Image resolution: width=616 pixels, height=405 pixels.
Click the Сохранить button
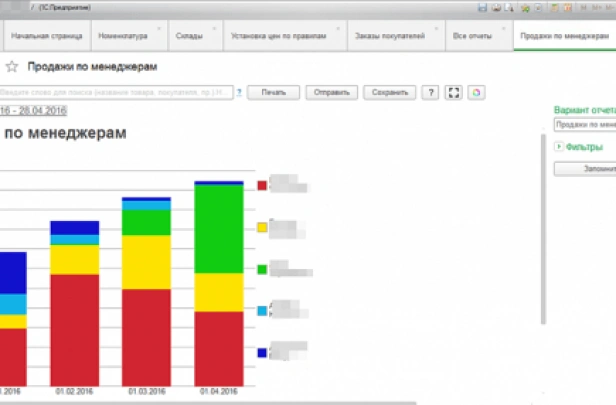point(389,93)
